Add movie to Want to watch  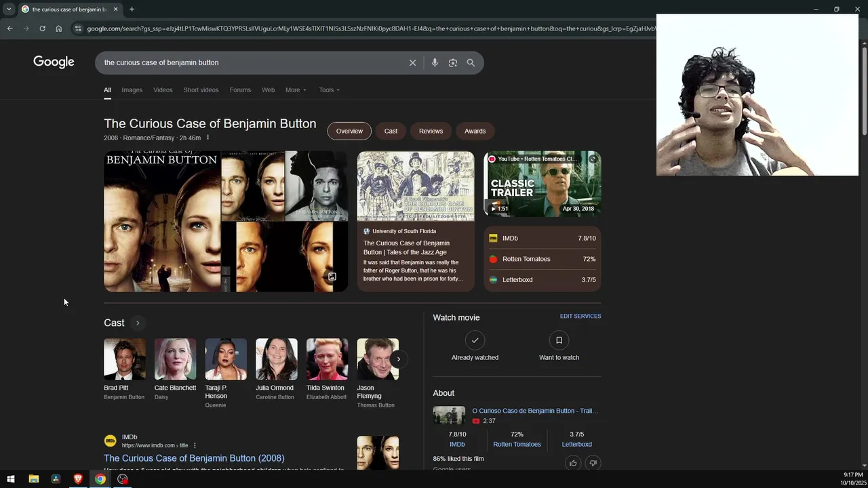click(x=559, y=346)
